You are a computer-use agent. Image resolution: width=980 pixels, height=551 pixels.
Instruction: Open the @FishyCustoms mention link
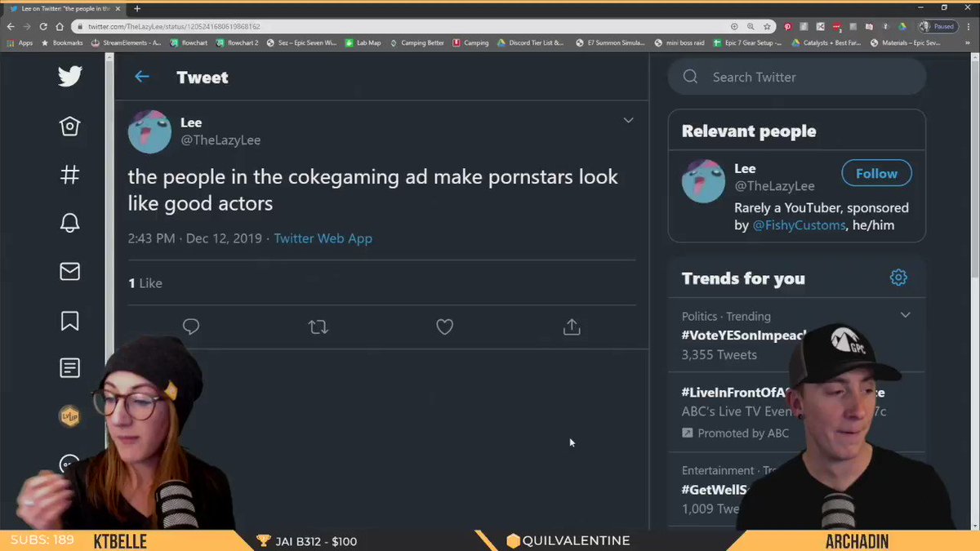[799, 225]
